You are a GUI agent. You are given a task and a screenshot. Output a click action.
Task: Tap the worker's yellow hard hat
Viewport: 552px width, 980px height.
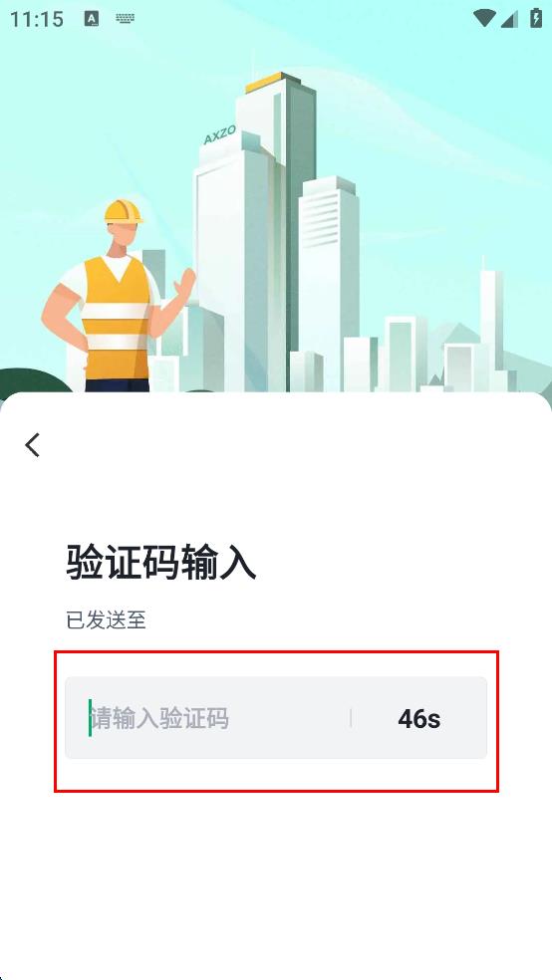tap(124, 212)
